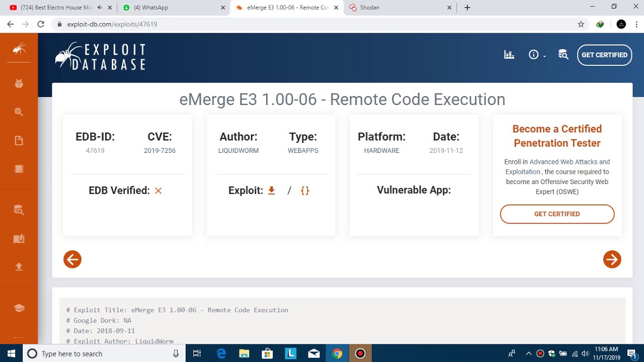Viewport: 644px width, 362px height.
Task: Open the Shellcodes icon in sidebar
Action: (x=19, y=169)
